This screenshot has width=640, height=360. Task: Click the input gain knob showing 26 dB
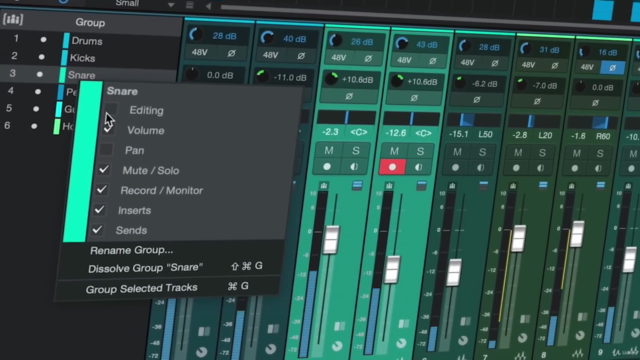click(336, 40)
